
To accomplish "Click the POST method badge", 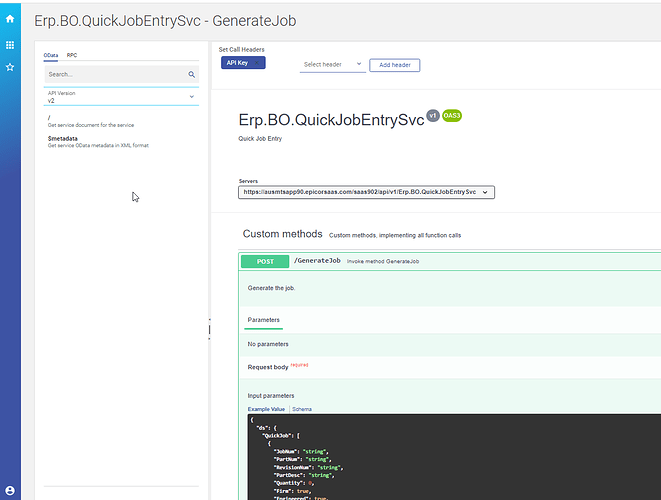I will point(265,261).
